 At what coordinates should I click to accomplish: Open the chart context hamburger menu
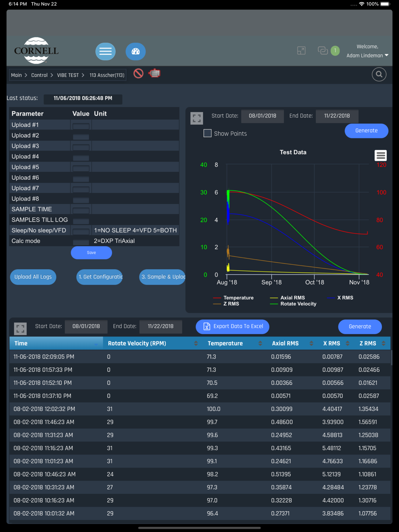[x=381, y=156]
